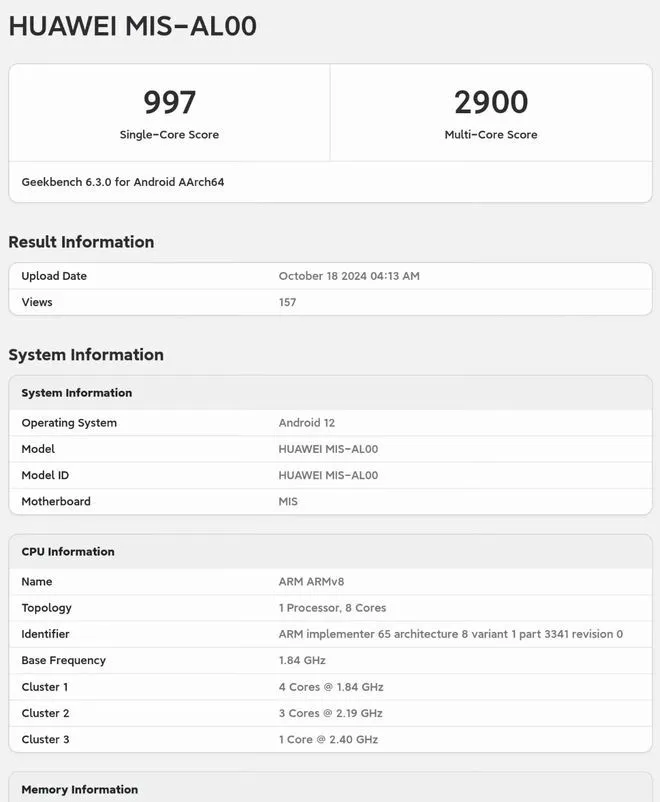Click the CPU Information table header

point(68,552)
